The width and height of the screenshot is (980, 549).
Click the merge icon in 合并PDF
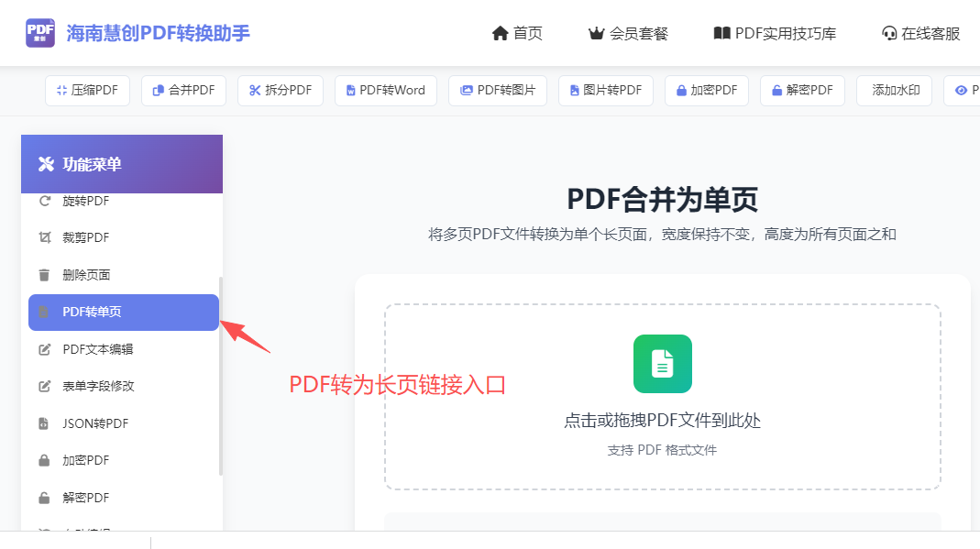click(x=159, y=91)
